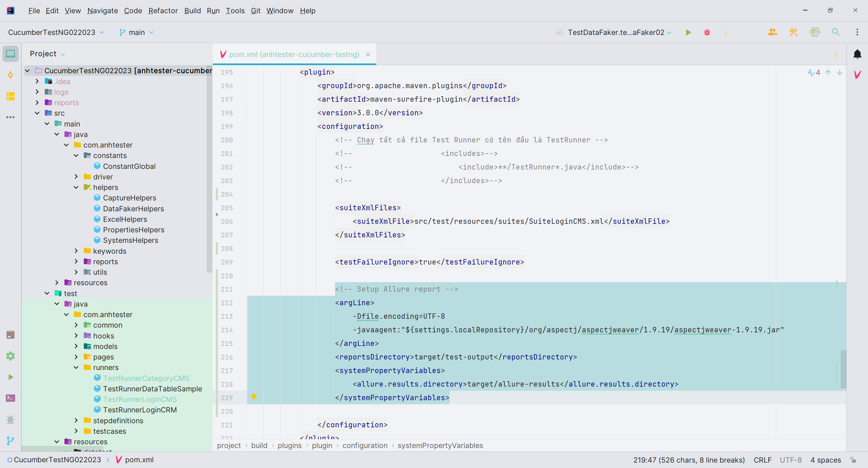Open Maven tool window in right sidebar

point(857,74)
